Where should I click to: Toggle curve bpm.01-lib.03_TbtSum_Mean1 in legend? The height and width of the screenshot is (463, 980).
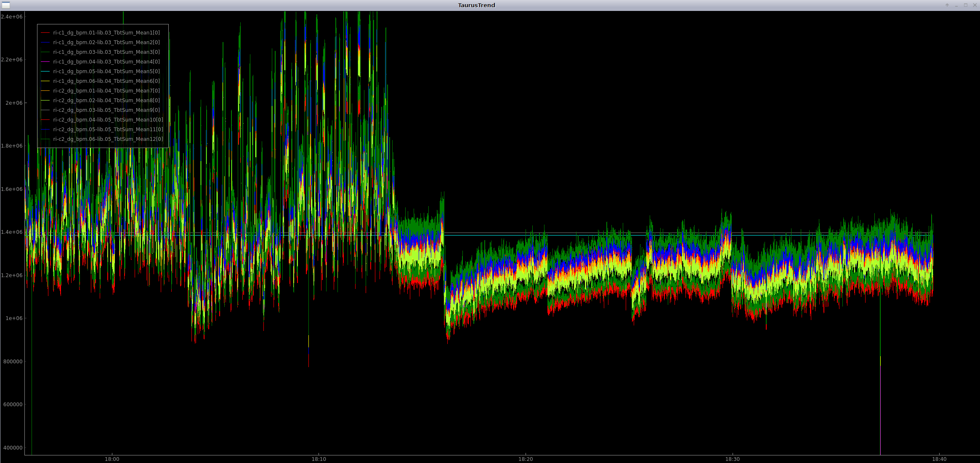(106, 33)
